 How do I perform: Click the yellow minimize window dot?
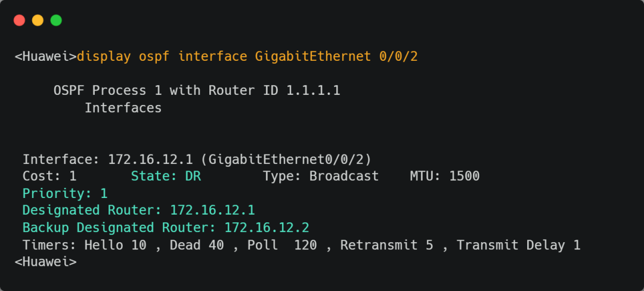point(38,20)
